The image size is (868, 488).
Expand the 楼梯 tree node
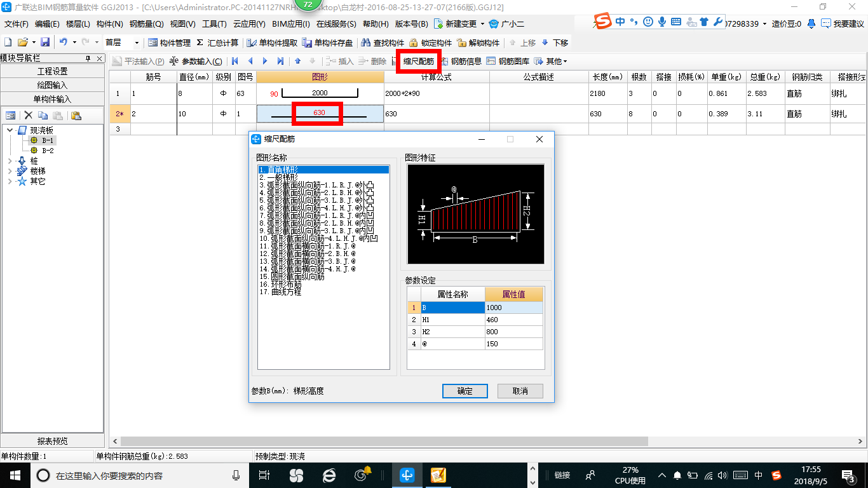(x=10, y=172)
